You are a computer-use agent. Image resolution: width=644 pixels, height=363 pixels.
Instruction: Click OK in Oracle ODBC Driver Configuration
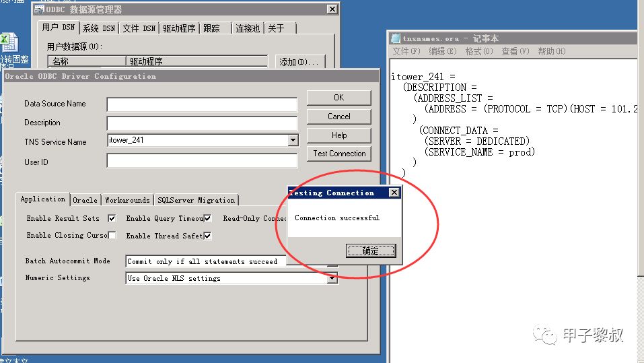point(339,98)
